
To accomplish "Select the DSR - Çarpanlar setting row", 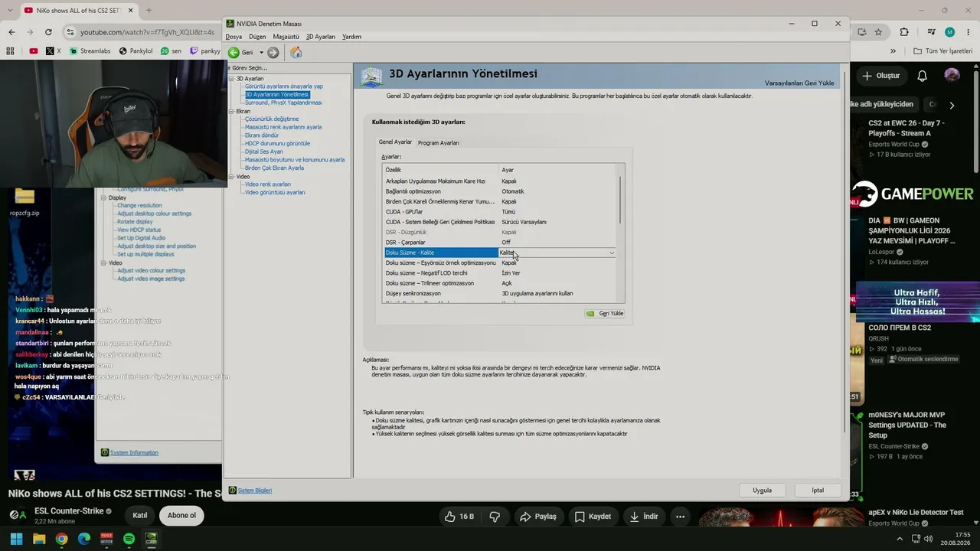I will (x=501, y=243).
